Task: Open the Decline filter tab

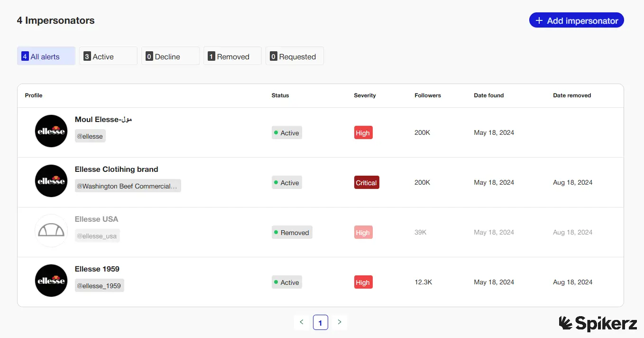Action: pyautogui.click(x=170, y=56)
